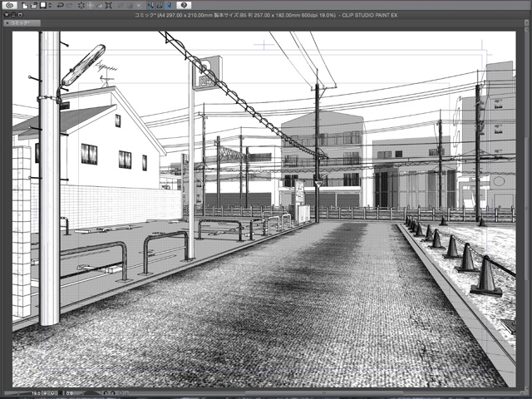Viewport: 532px width, 399px height.
Task: Click the Clear (dotted circle) icon
Action: [81, 6]
